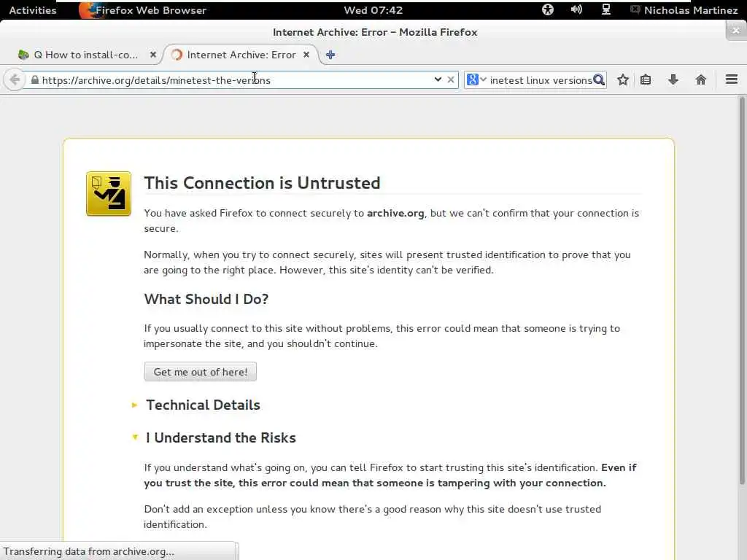The width and height of the screenshot is (747, 560).
Task: Open the clock showing Wed 07:42
Action: click(373, 10)
